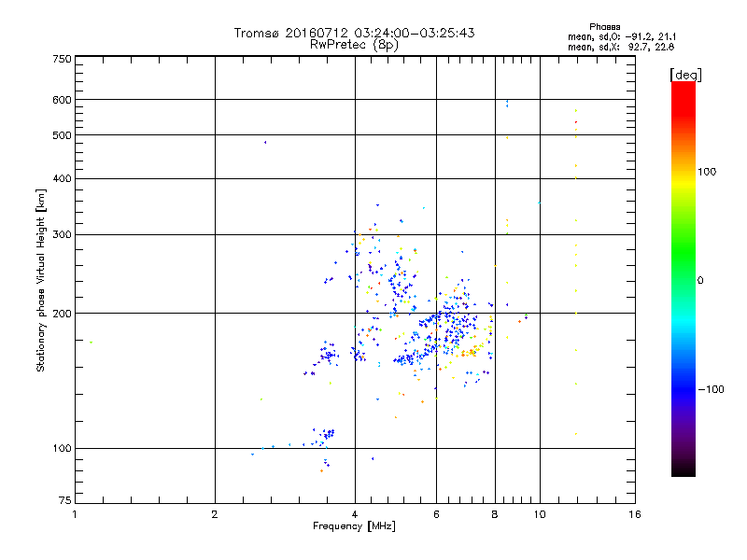
Task: Click the plot title 'Tromsø 20160712 03:24:00-03:25:43'
Action: tap(354, 33)
